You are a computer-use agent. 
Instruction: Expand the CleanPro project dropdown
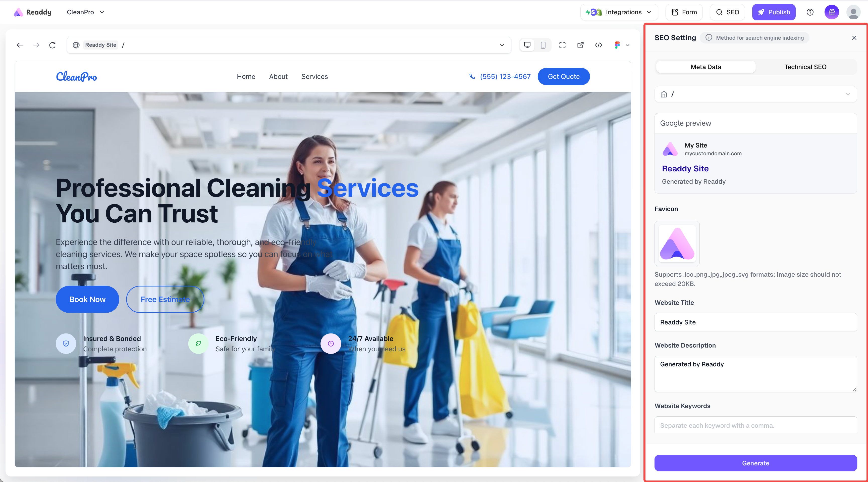coord(86,12)
